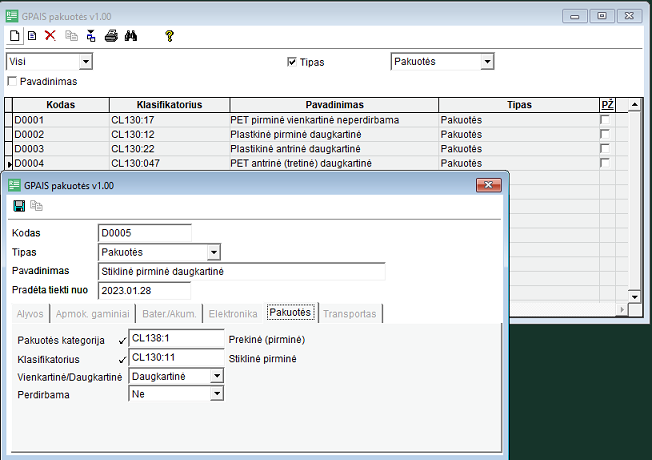Click the red X delete icon
The height and width of the screenshot is (460, 652).
pos(50,36)
